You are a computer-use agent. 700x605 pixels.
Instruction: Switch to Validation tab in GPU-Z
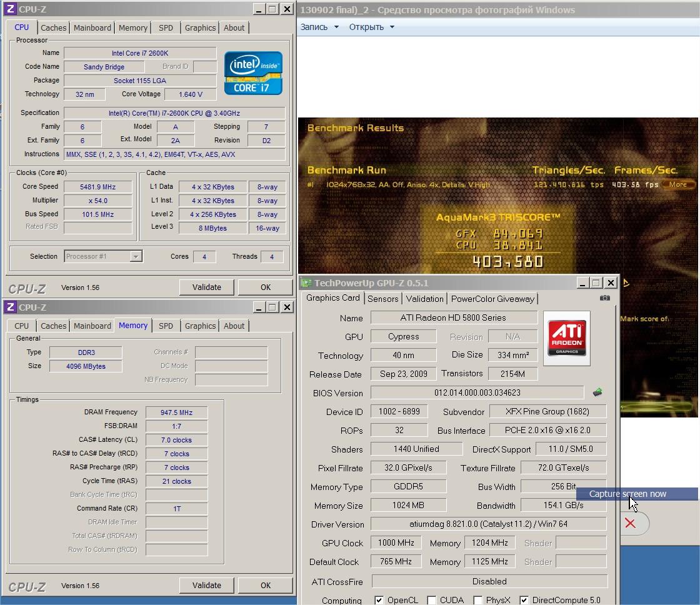click(x=424, y=299)
